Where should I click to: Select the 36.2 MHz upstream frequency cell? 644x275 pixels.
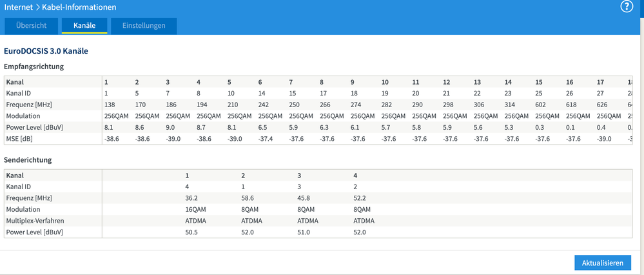(192, 198)
